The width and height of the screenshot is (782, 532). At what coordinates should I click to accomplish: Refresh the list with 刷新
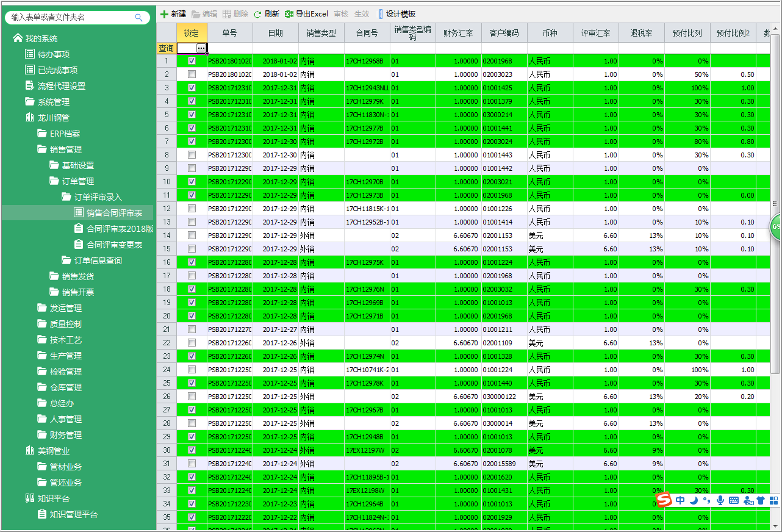267,13
